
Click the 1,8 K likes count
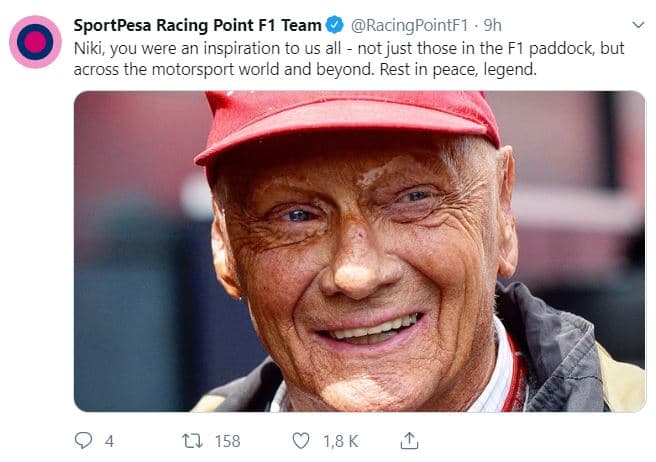[339, 440]
